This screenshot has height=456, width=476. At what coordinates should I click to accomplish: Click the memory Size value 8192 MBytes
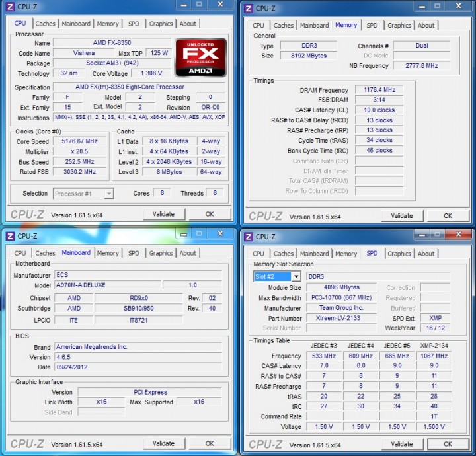click(309, 56)
